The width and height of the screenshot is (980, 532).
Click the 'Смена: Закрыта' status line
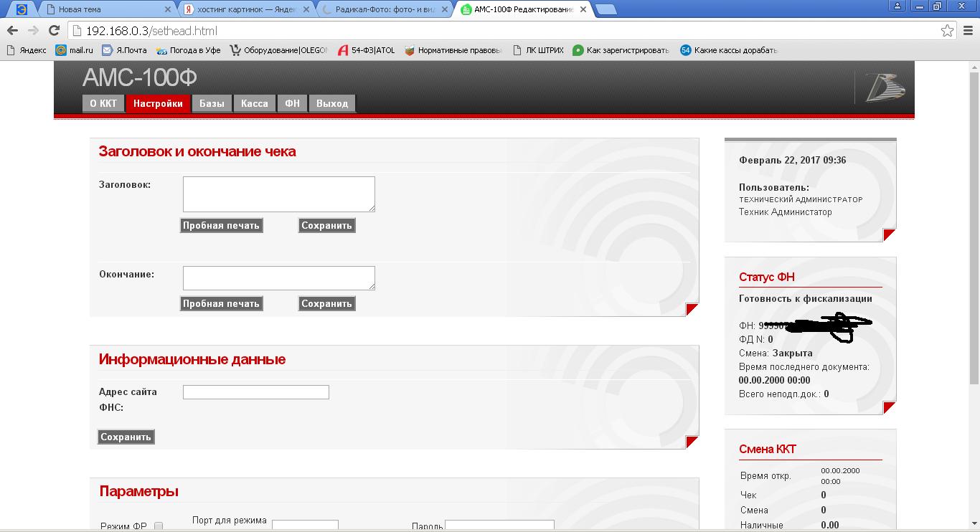click(x=776, y=353)
